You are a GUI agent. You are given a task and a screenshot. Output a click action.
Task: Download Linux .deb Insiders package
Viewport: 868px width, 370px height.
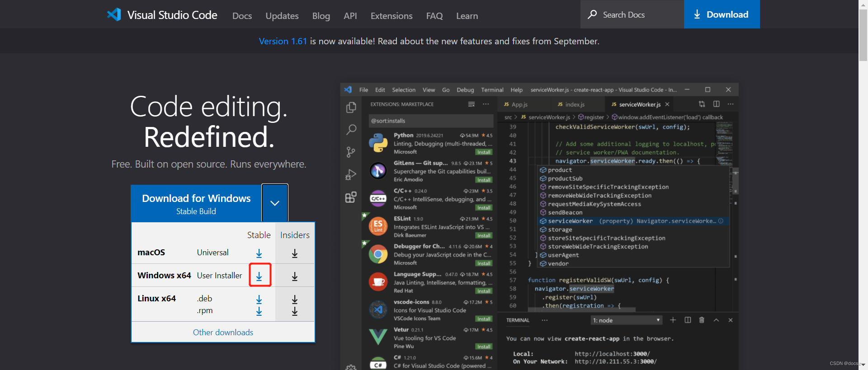(x=295, y=299)
